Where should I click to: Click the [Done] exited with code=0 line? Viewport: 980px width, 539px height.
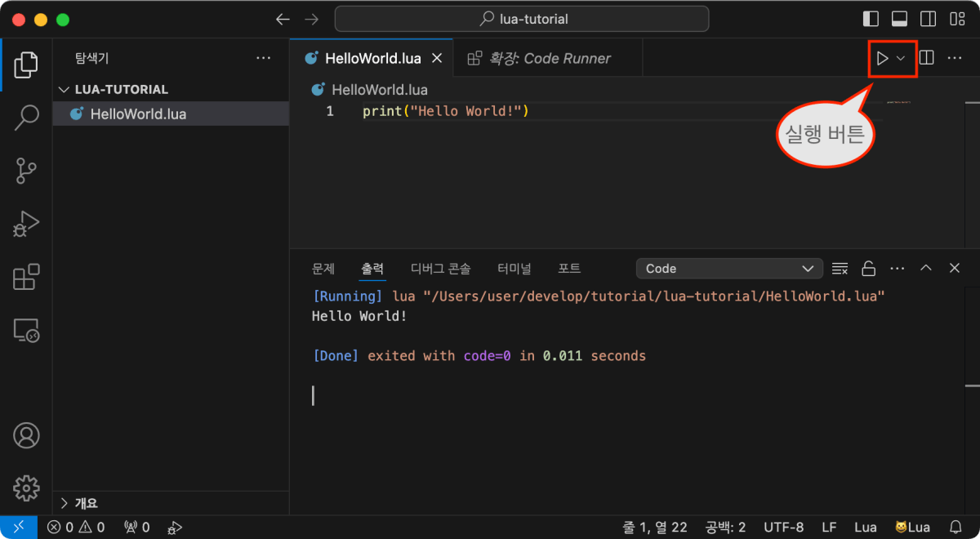(x=479, y=356)
